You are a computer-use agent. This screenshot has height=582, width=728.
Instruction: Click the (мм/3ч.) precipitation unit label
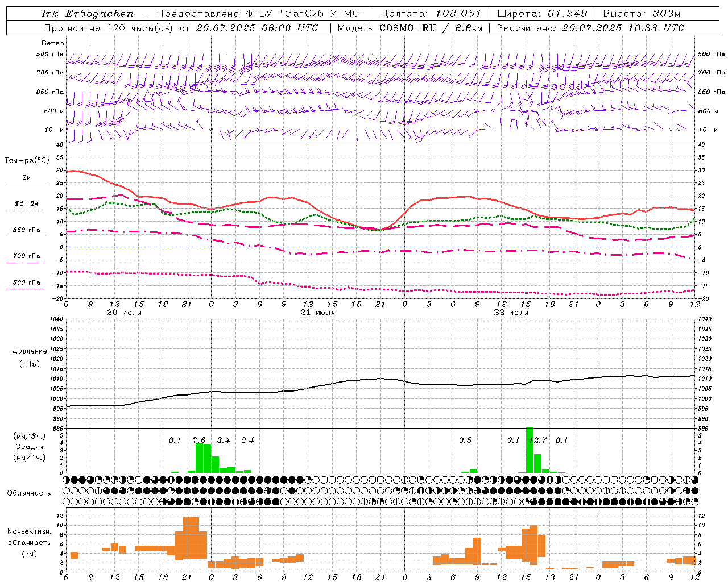tap(30, 436)
